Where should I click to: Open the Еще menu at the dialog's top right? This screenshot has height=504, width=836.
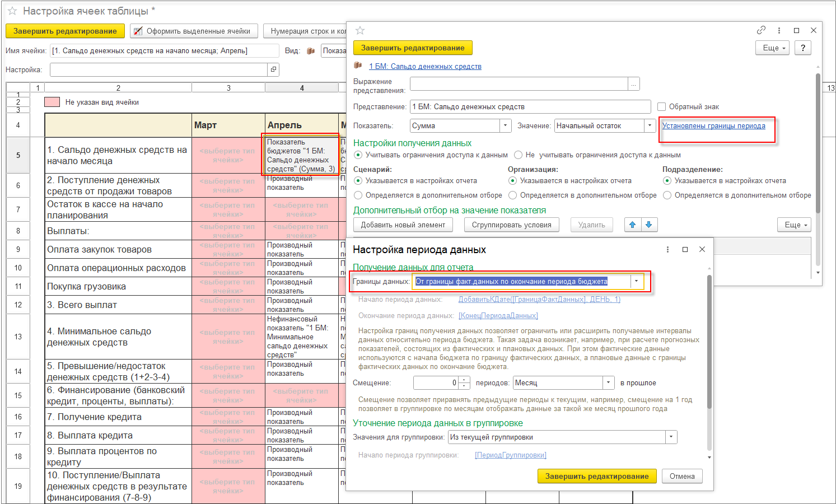click(x=774, y=48)
